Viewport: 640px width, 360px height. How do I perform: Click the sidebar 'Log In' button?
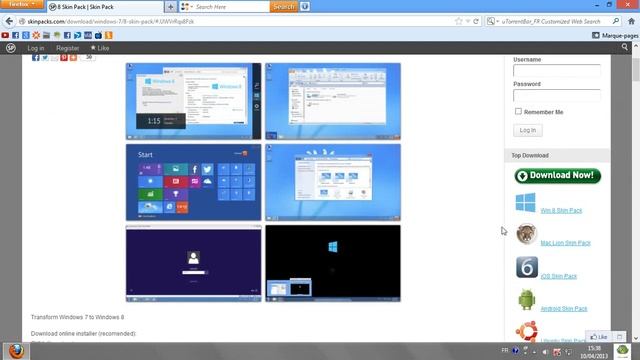tap(528, 130)
